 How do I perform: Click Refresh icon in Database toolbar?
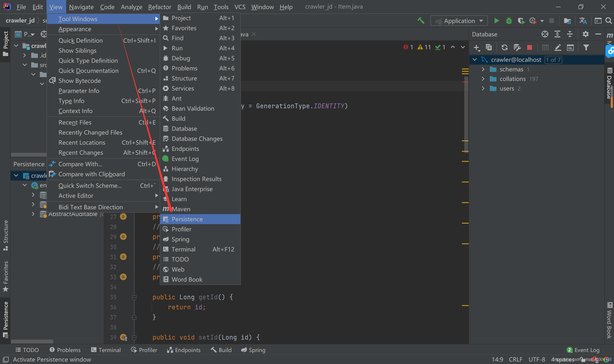pos(504,47)
